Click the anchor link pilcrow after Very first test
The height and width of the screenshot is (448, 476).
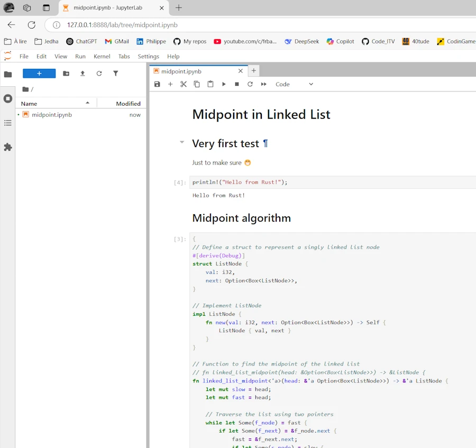(x=266, y=143)
